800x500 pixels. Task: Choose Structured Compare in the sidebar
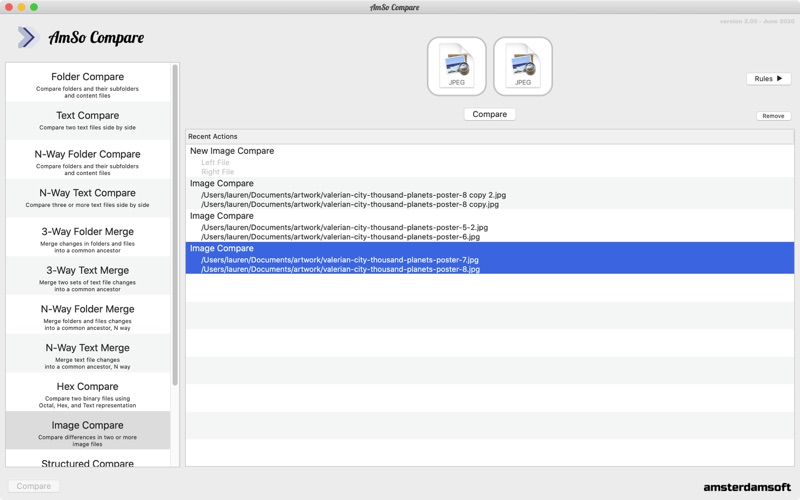coord(88,461)
